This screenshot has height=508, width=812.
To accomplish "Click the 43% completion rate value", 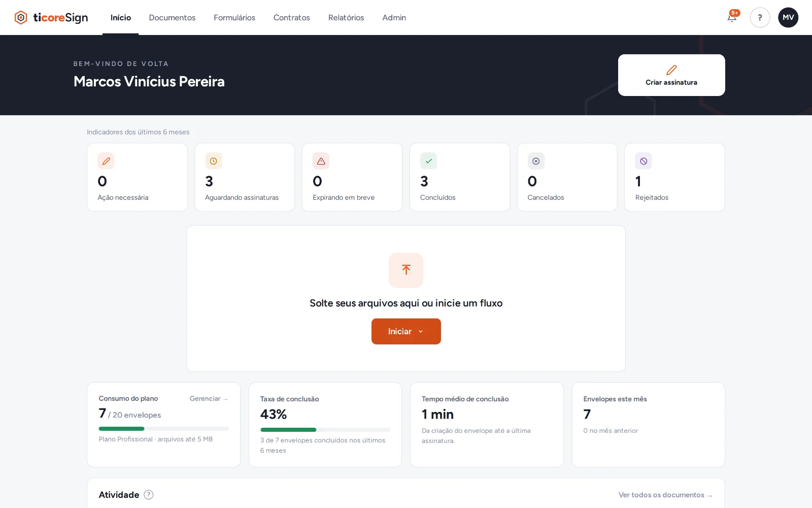I will [x=274, y=415].
